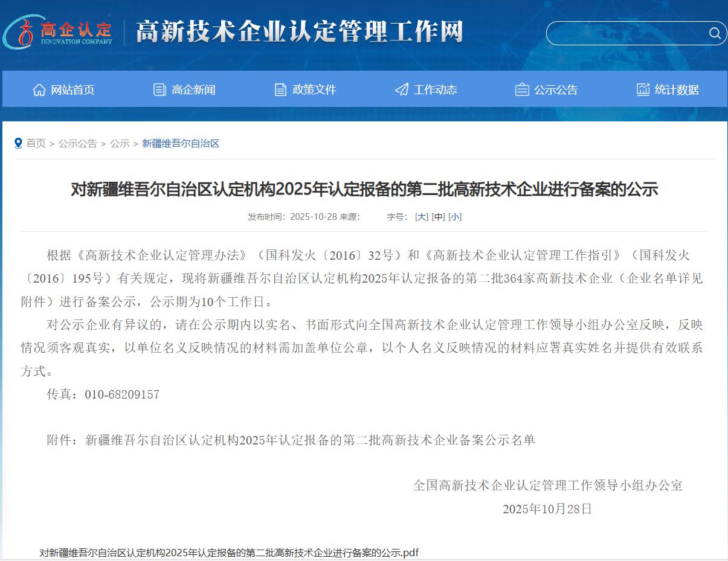Set font size to medium [中]
This screenshot has width=728, height=561.
tap(438, 217)
